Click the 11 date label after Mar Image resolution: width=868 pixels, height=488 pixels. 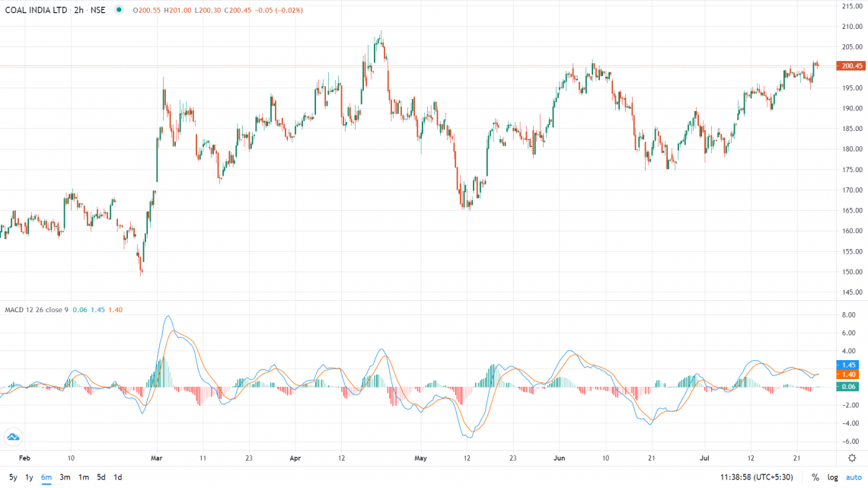(x=203, y=458)
